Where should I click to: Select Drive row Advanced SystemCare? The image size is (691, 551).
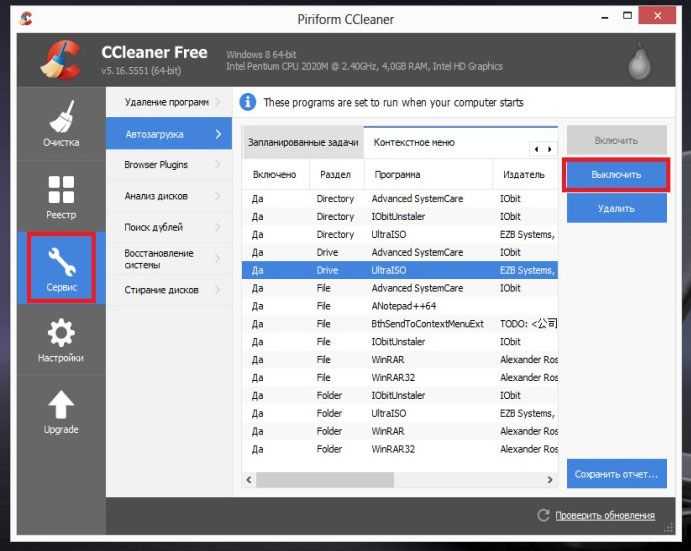[400, 252]
